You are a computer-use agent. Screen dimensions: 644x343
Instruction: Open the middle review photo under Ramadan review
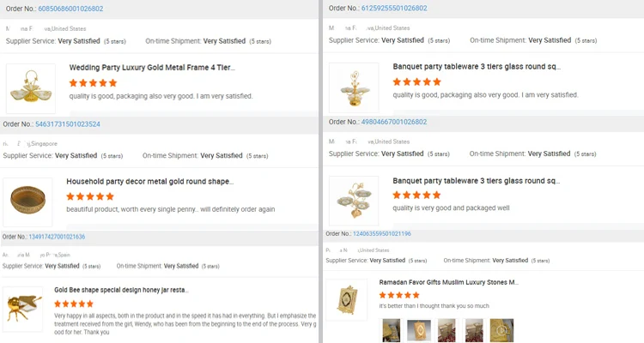click(x=447, y=330)
